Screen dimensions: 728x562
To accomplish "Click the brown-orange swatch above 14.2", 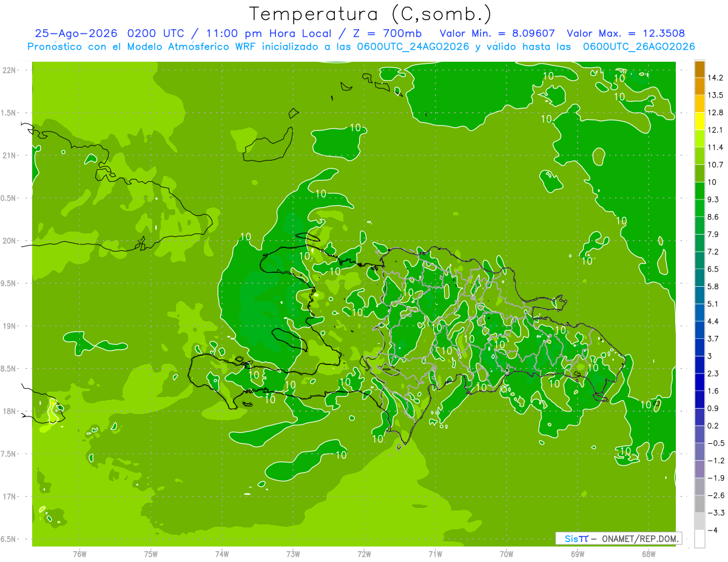I will pos(699,69).
